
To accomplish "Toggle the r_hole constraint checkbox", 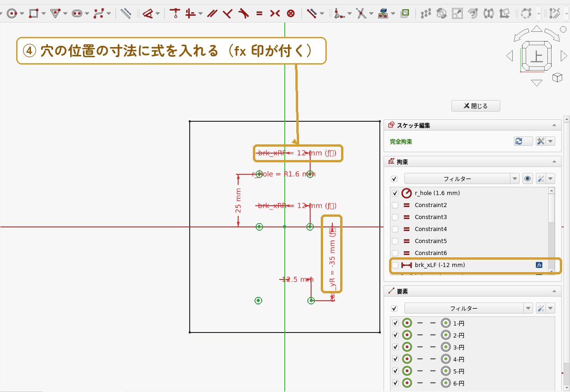I will pyautogui.click(x=395, y=193).
